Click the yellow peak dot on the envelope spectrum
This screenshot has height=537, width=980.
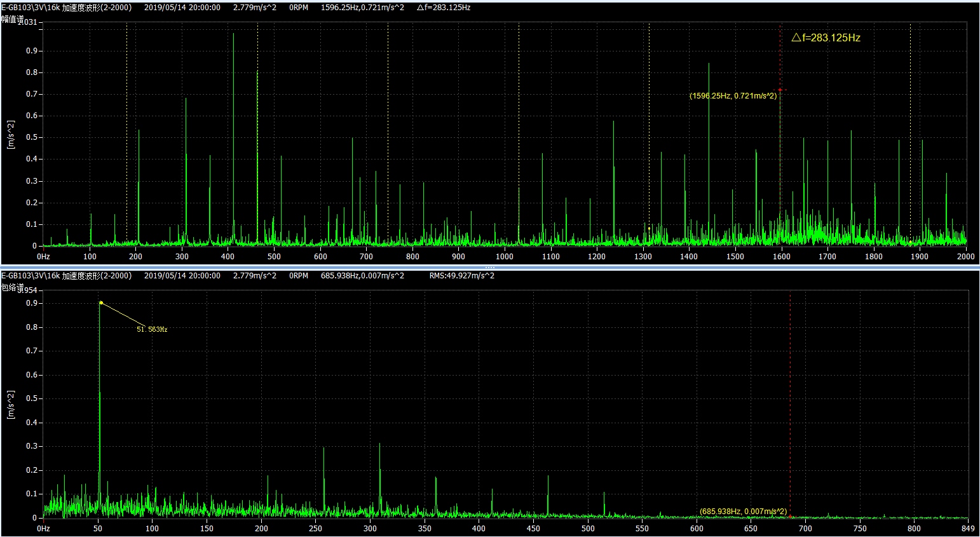[x=100, y=302]
